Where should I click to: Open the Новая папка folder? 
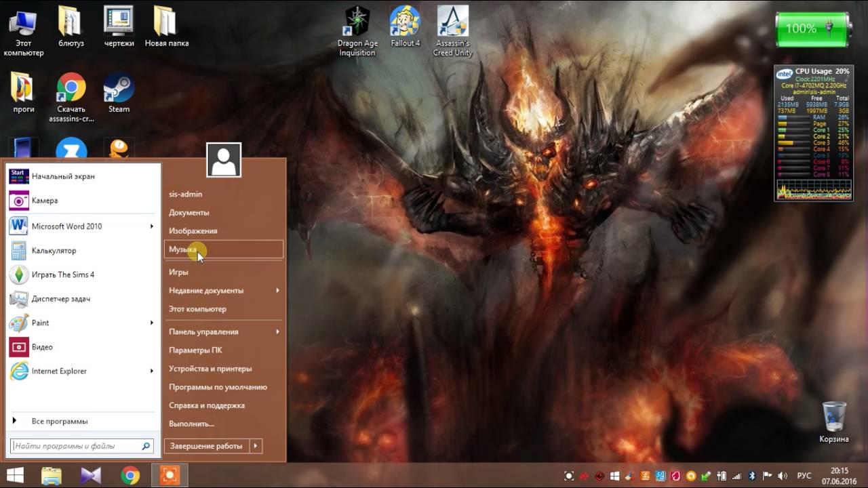click(x=166, y=27)
